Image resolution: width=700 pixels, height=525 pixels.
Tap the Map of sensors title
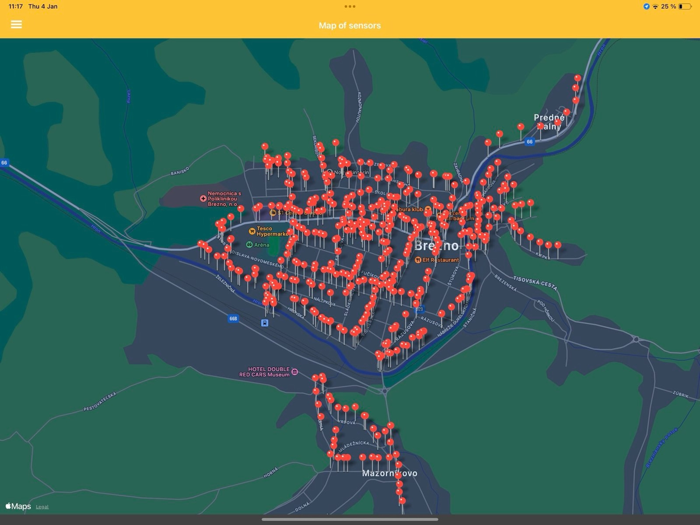click(350, 25)
